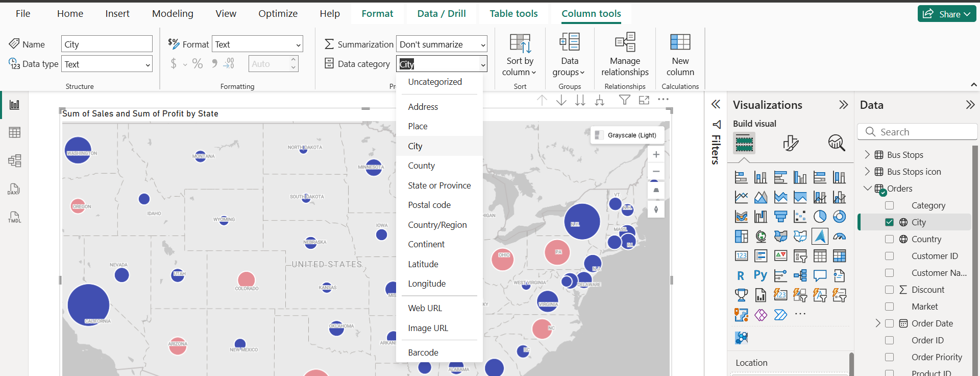980x376 pixels.
Task: Expand the Order Date hierarchy chevron
Action: pos(878,323)
